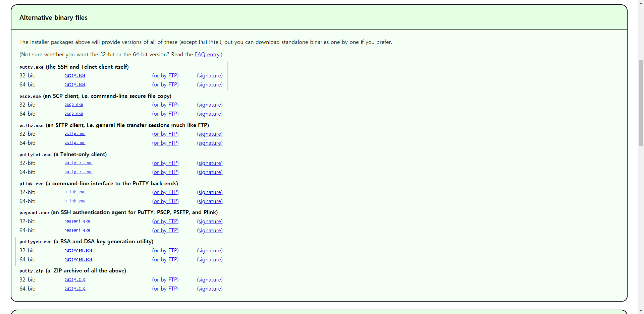Open signature for 32-bit puttytel.exe
Image resolution: width=644 pixels, height=314 pixels.
(x=210, y=163)
